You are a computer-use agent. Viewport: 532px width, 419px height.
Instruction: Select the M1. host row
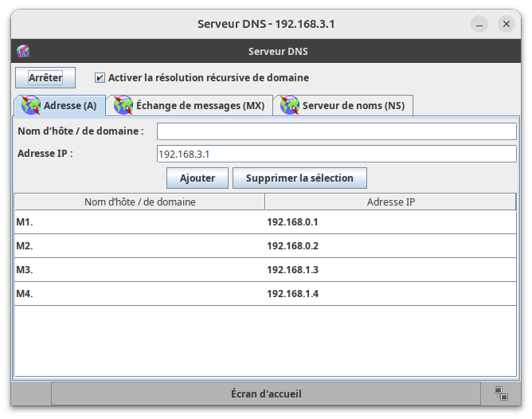(x=139, y=222)
